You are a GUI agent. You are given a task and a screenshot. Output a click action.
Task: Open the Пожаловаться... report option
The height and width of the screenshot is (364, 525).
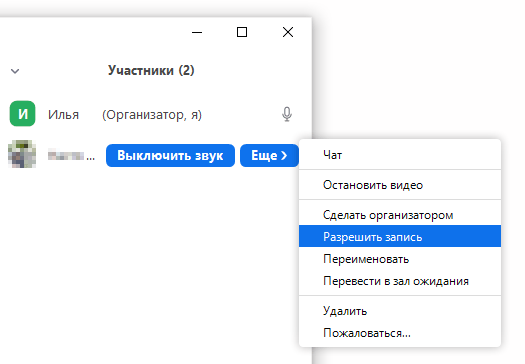click(400, 333)
